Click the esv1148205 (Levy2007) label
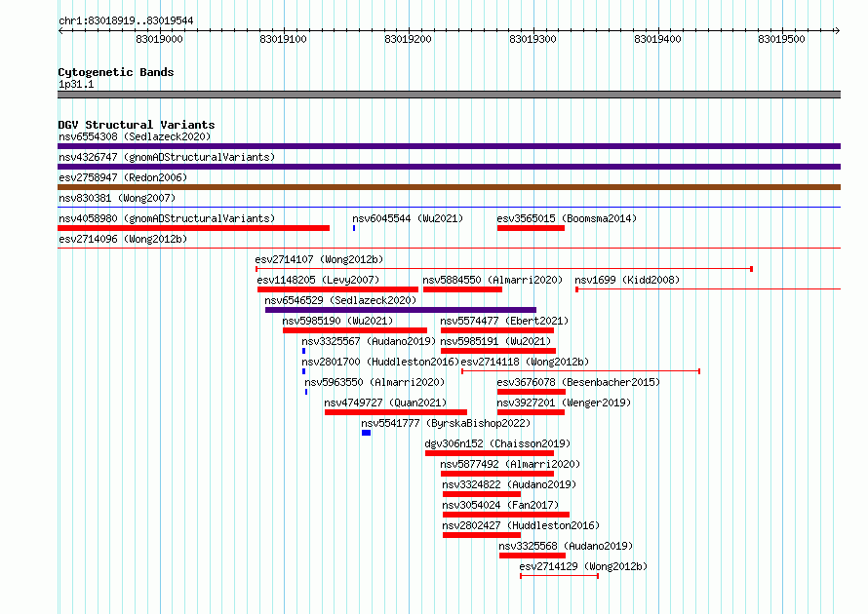This screenshot has width=868, height=614. (x=318, y=280)
